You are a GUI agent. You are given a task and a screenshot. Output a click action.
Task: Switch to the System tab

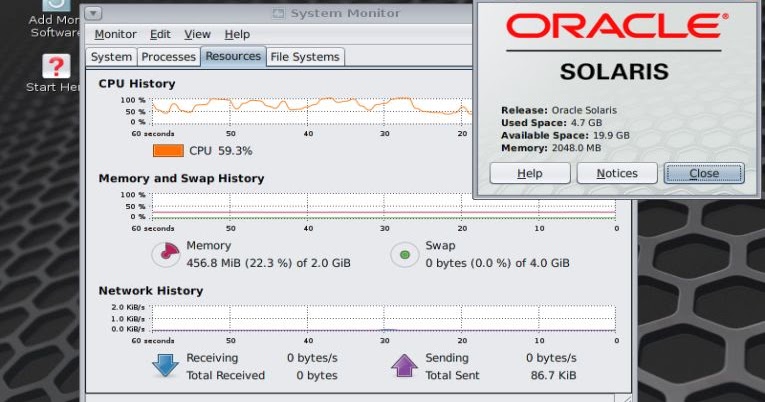[111, 57]
